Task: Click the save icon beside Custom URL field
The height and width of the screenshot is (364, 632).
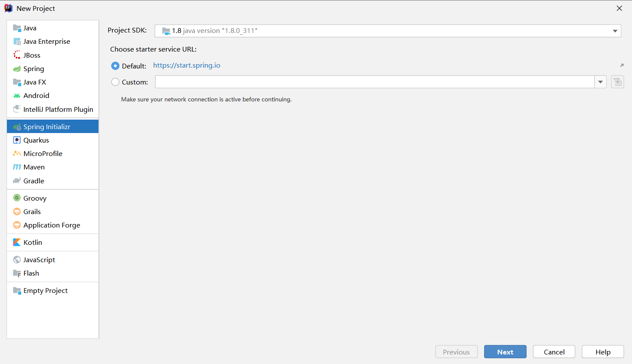Action: (x=618, y=82)
